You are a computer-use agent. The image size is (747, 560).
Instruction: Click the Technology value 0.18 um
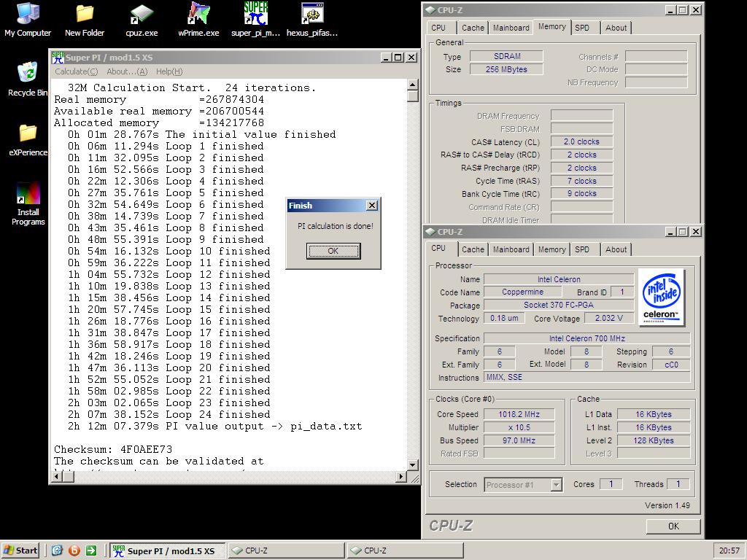[x=504, y=318]
